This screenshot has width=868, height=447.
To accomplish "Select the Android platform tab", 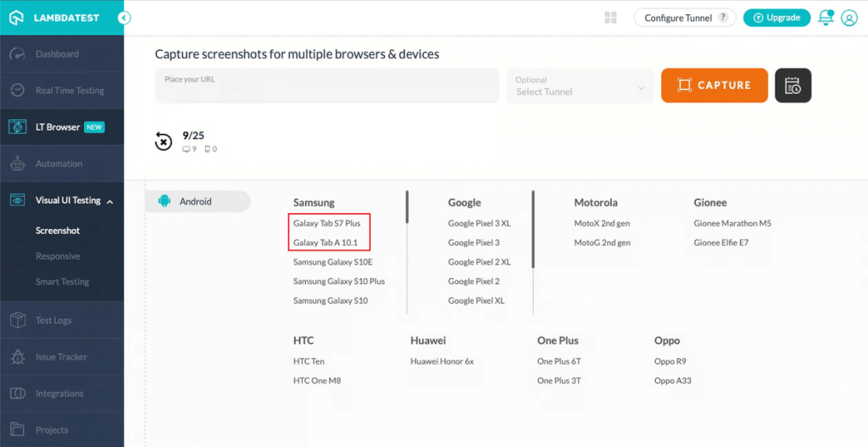I will (x=197, y=202).
